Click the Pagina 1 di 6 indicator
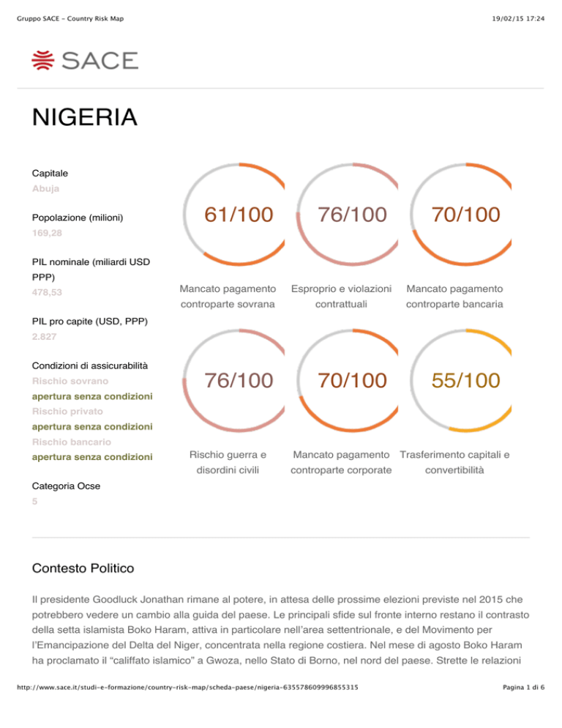This screenshot has width=562, height=728. point(523,687)
